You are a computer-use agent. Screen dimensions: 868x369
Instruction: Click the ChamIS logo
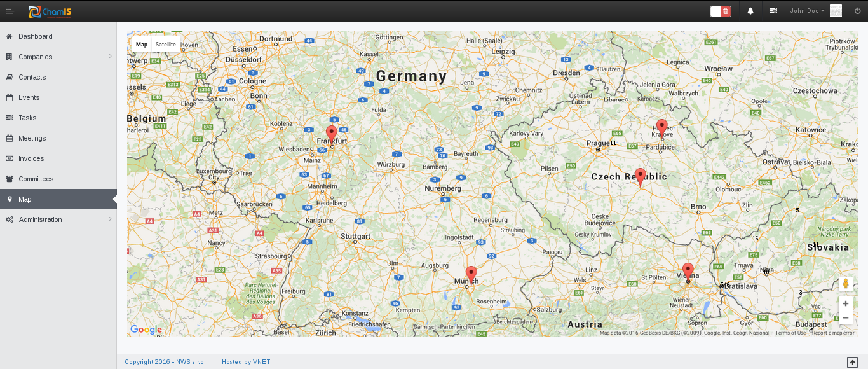point(50,11)
